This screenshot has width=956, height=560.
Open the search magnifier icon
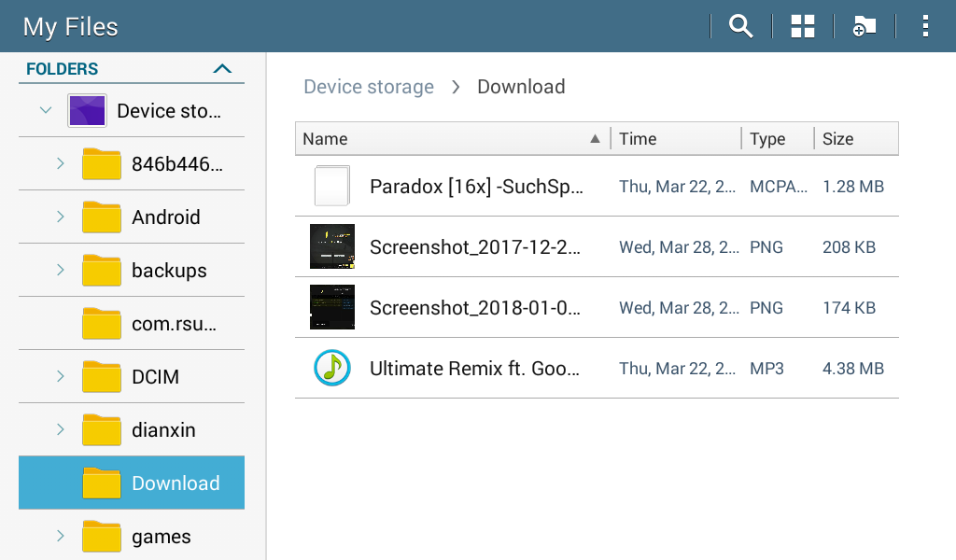[740, 26]
